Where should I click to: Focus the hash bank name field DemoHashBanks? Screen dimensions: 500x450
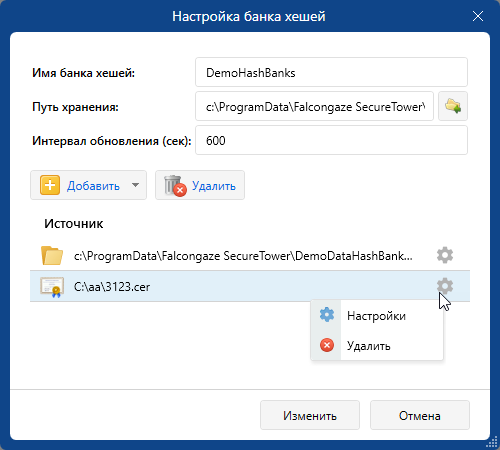(331, 72)
